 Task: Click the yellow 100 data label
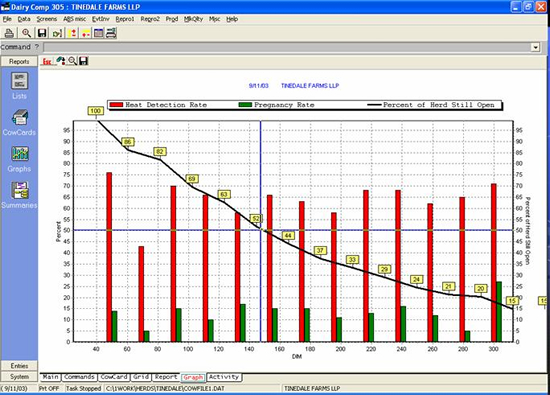[95, 111]
